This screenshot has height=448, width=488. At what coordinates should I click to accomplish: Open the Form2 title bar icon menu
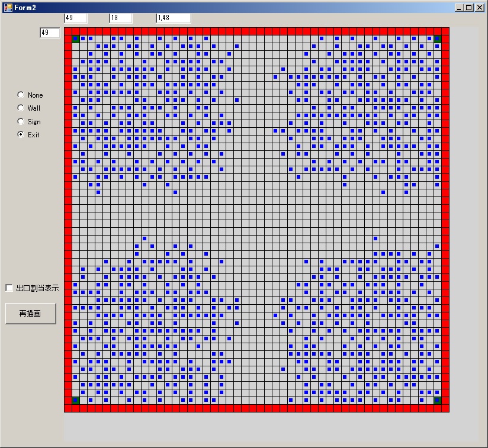(x=8, y=7)
